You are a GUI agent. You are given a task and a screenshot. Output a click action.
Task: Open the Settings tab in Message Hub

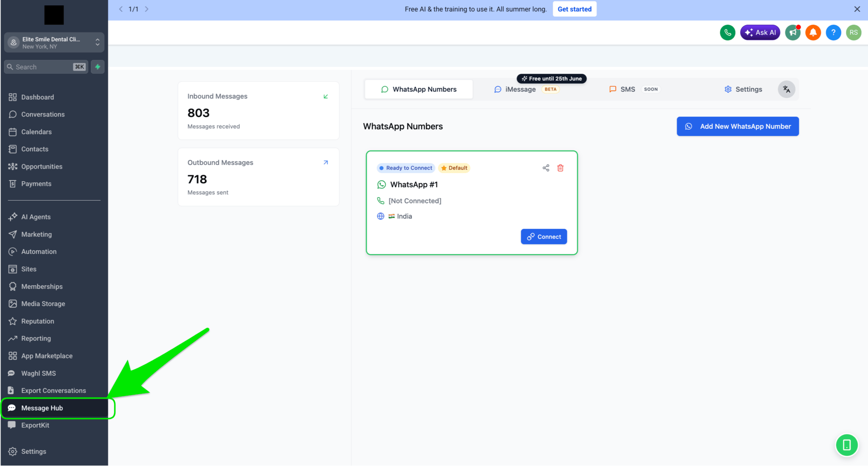743,89
